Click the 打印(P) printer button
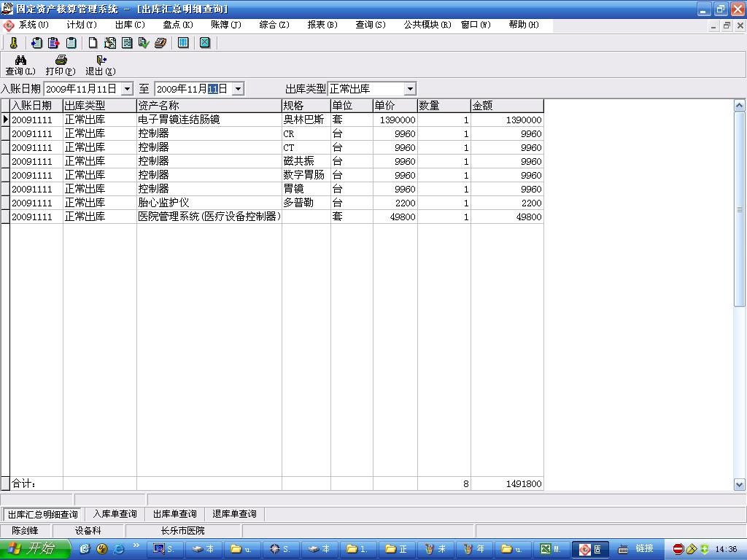Image resolution: width=747 pixels, height=560 pixels. pyautogui.click(x=61, y=65)
